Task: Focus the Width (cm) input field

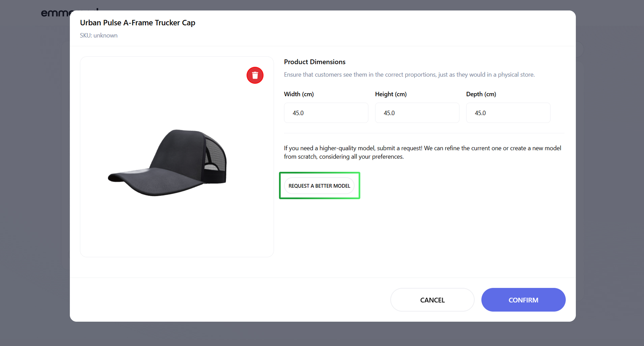Action: coord(326,113)
